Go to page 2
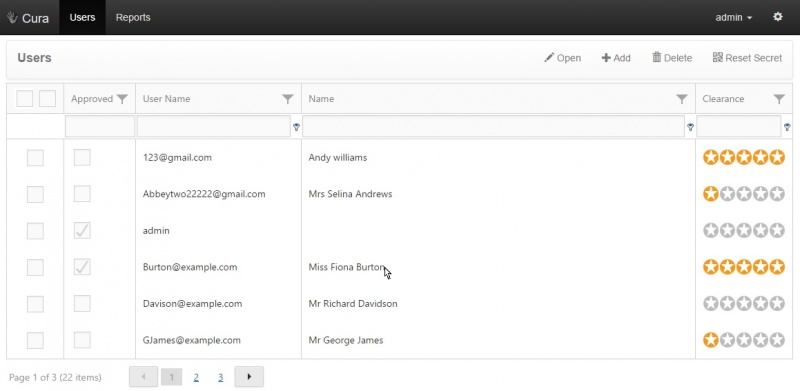Image resolution: width=800 pixels, height=391 pixels. pyautogui.click(x=196, y=377)
